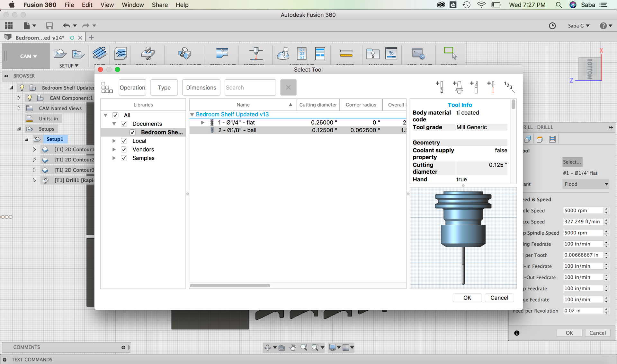Viewport: 617px width, 364px height.
Task: Open the CAM workspace menu
Action: tap(28, 56)
